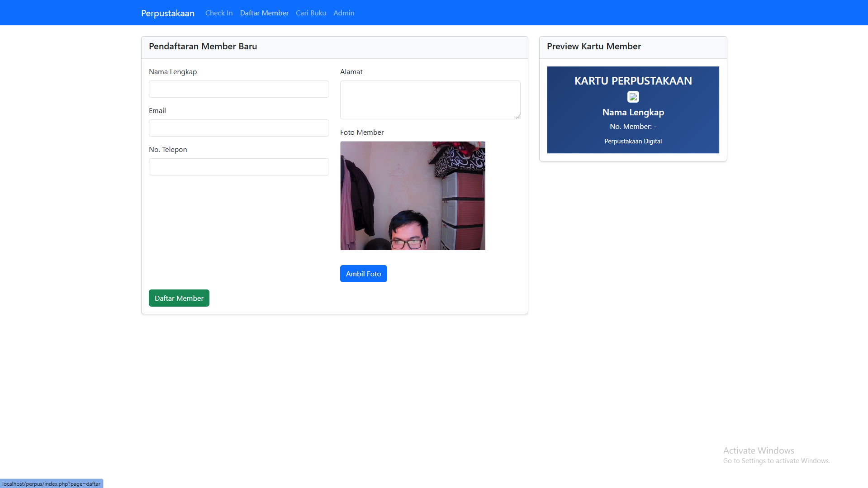Click 'Nama Lengkap' on card preview
The height and width of the screenshot is (488, 868).
633,112
